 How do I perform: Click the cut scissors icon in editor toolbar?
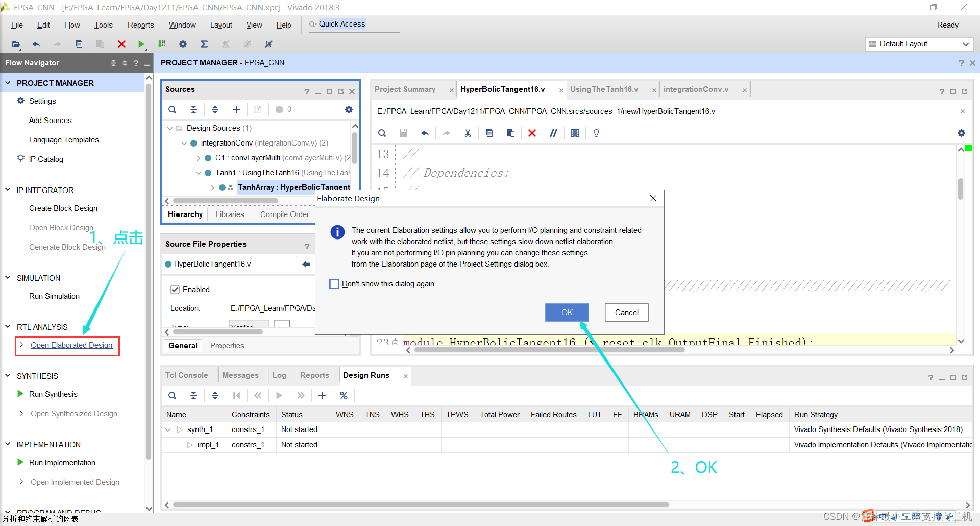[x=468, y=133]
